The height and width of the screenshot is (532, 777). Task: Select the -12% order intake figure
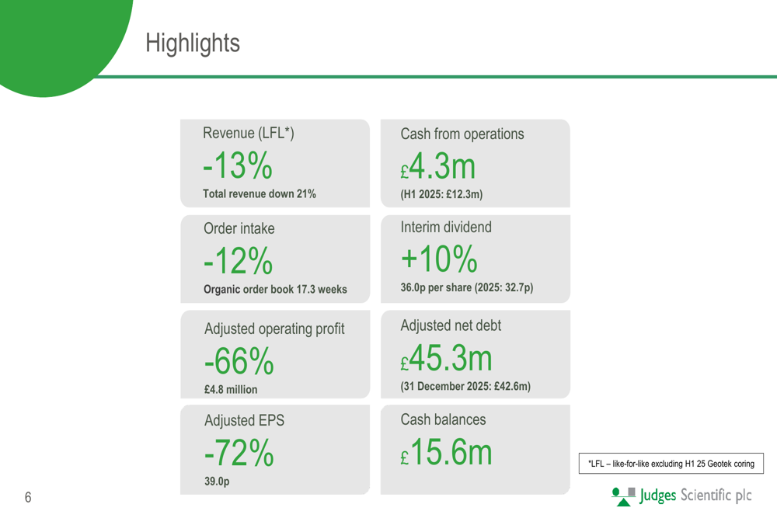(239, 260)
